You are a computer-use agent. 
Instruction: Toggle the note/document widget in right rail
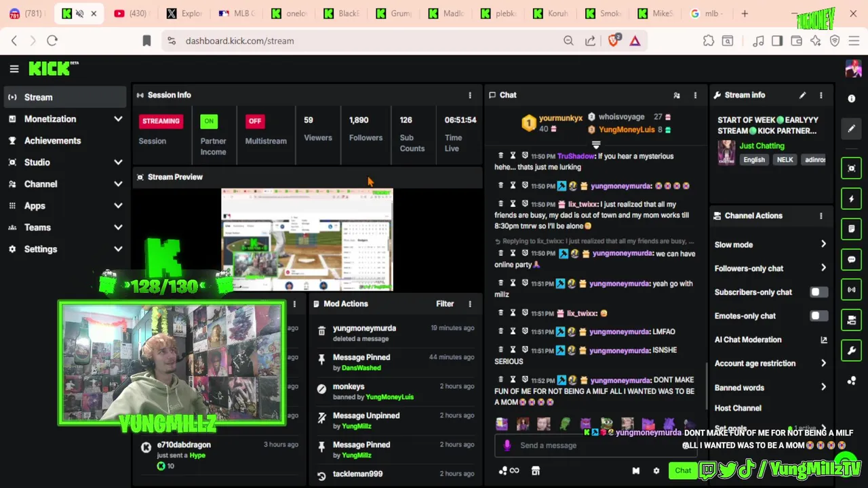point(852,229)
